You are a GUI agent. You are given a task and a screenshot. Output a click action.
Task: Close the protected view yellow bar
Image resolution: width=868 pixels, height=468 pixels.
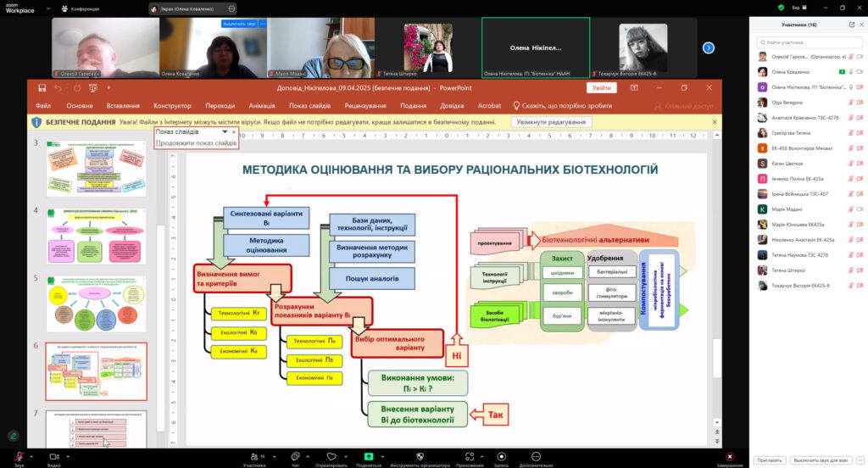715,122
